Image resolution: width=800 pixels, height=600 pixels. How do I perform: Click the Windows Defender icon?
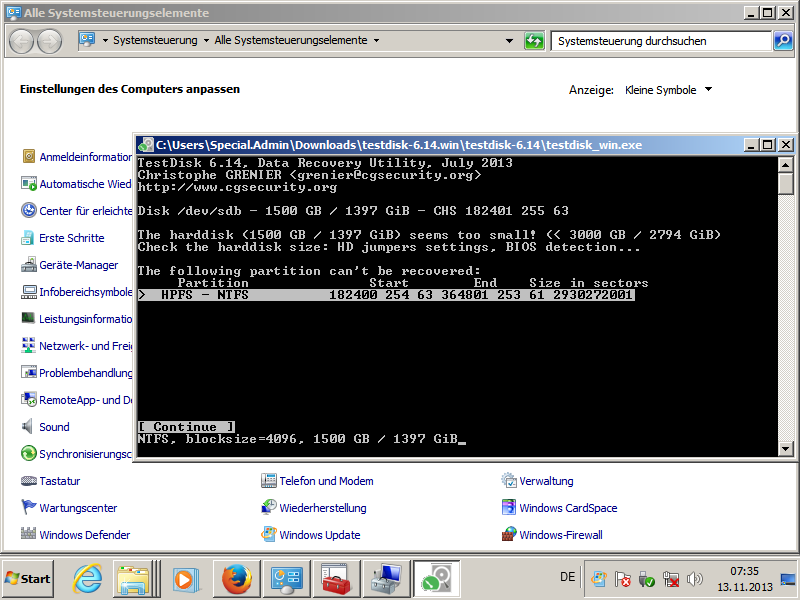[29, 534]
